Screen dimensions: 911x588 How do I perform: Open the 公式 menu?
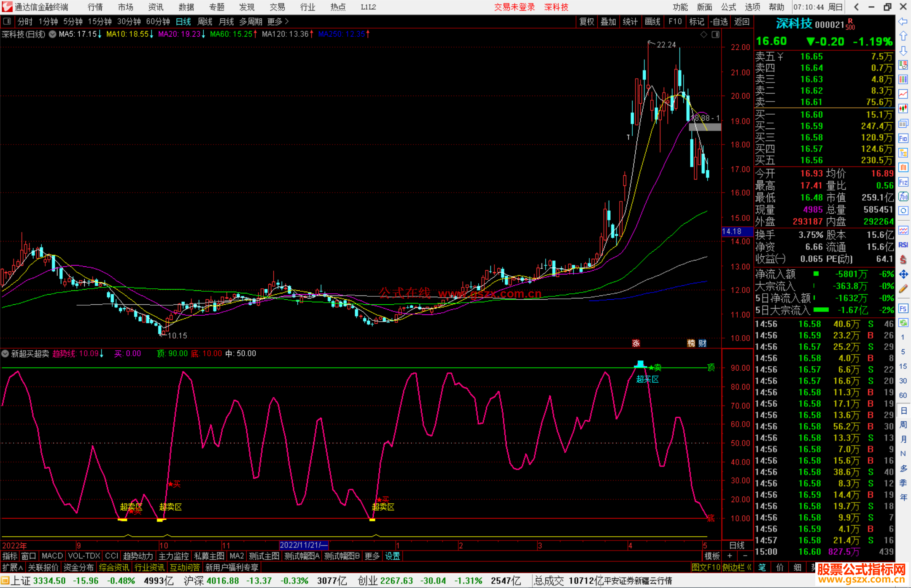coord(728,7)
